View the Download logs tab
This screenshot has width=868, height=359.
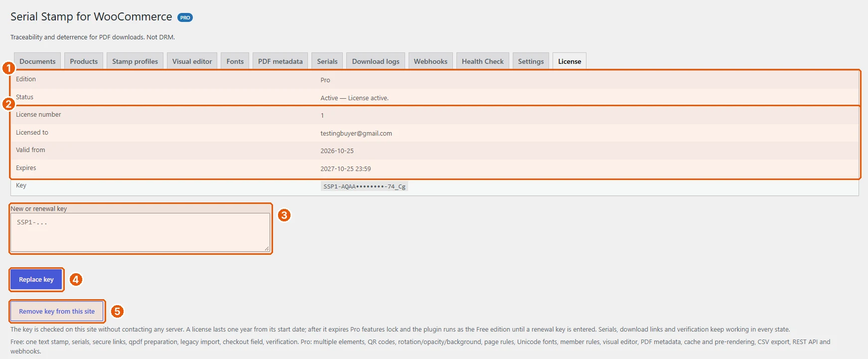click(376, 61)
